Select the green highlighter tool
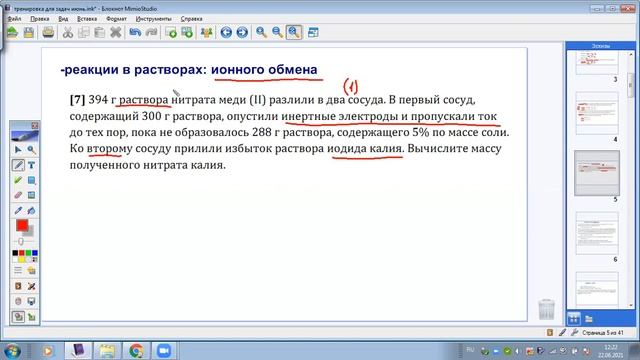The height and width of the screenshot is (360, 640). click(18, 180)
